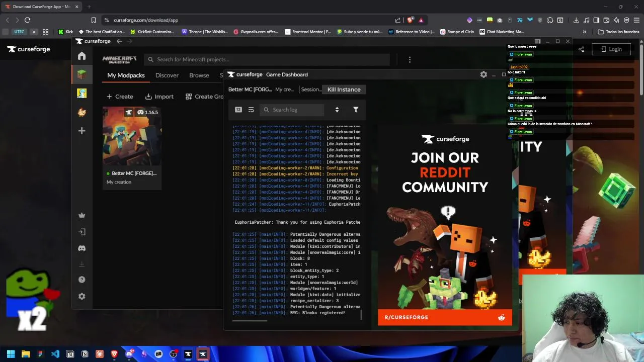Screen dimensions: 644x362
Task: Open Todos los favoritos bookmarks folder
Action: click(x=618, y=32)
